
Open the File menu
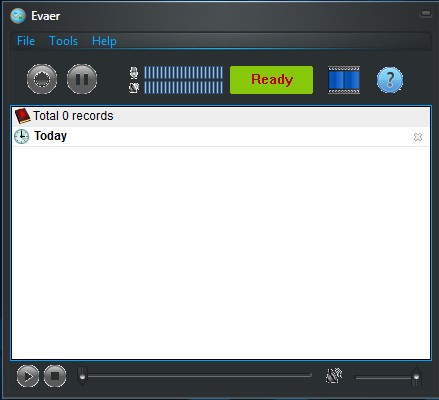[26, 41]
